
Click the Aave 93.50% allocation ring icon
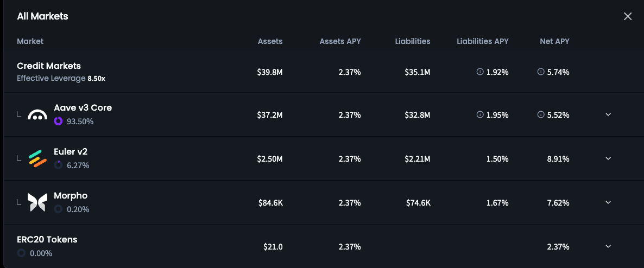pos(58,122)
